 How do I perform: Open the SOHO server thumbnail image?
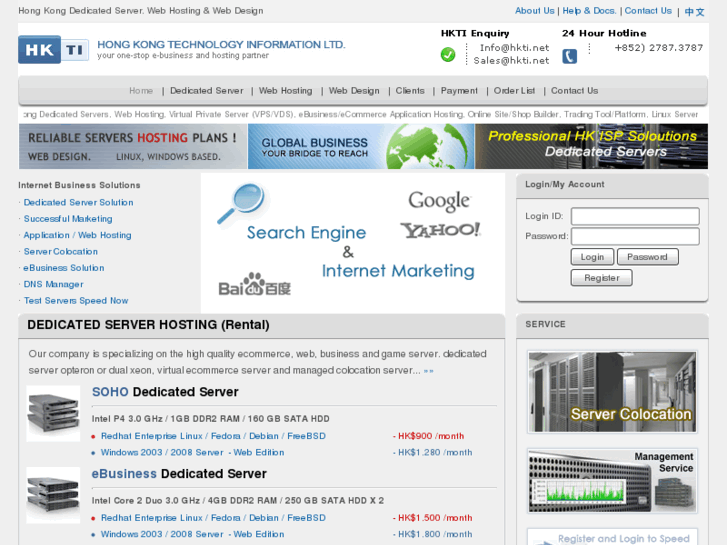[x=53, y=413]
